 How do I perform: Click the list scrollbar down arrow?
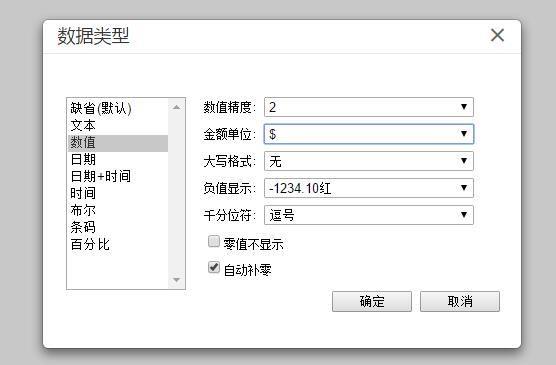click(x=177, y=280)
